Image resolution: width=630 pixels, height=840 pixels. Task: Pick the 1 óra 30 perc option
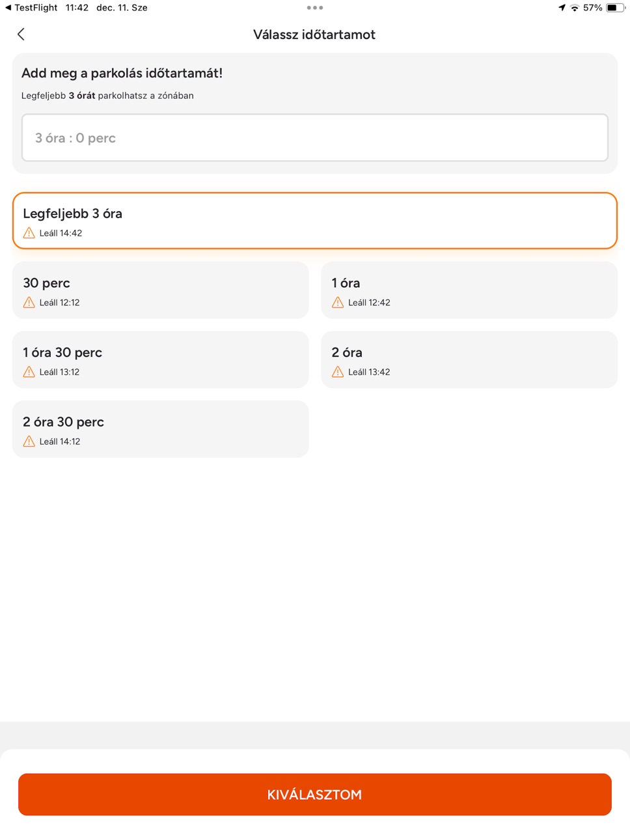(x=161, y=359)
